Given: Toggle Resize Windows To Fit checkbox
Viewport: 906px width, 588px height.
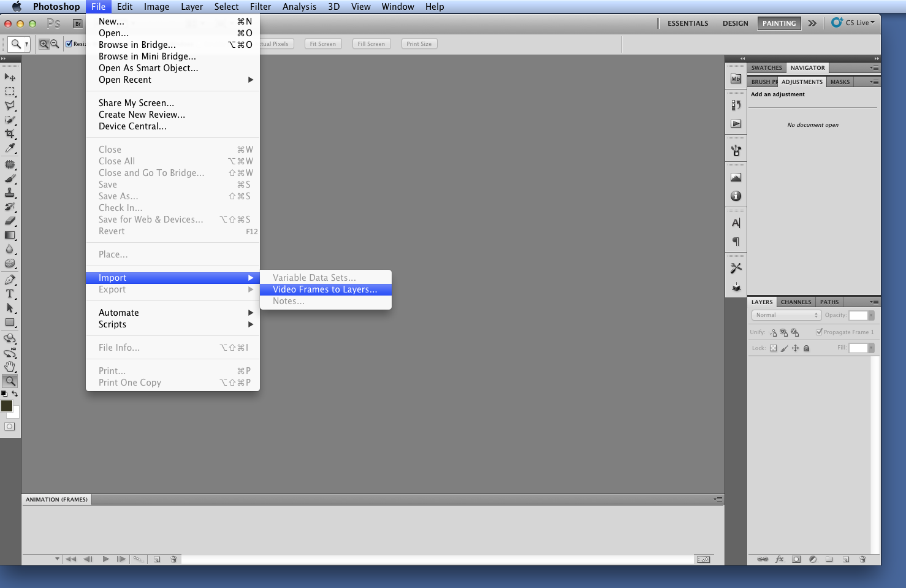Looking at the screenshot, I should (69, 44).
